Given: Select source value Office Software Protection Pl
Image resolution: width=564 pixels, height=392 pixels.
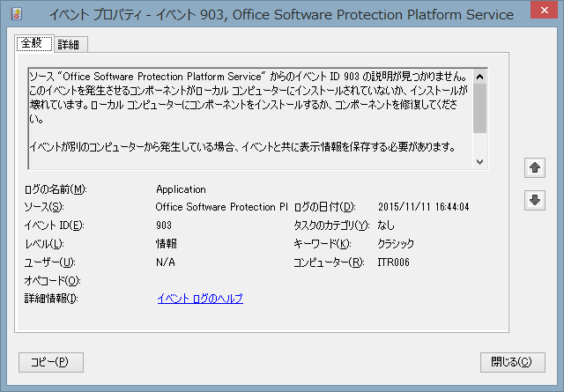Looking at the screenshot, I should click(221, 207).
